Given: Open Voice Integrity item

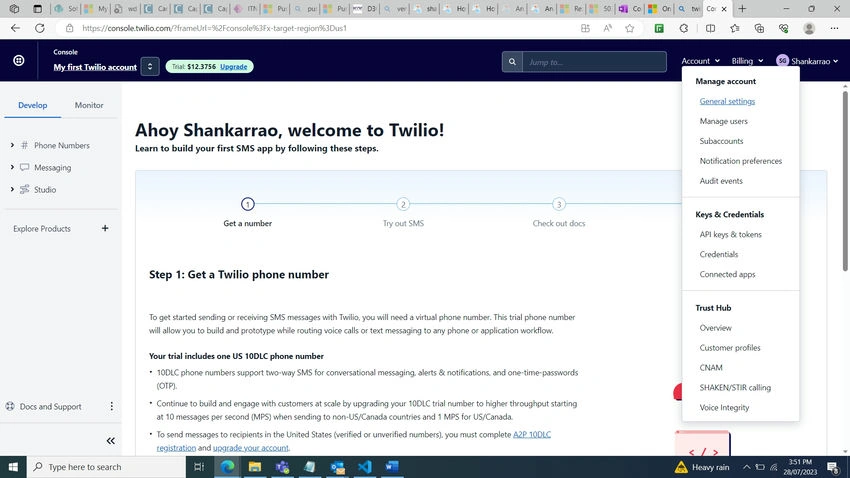Looking at the screenshot, I should click(724, 408).
